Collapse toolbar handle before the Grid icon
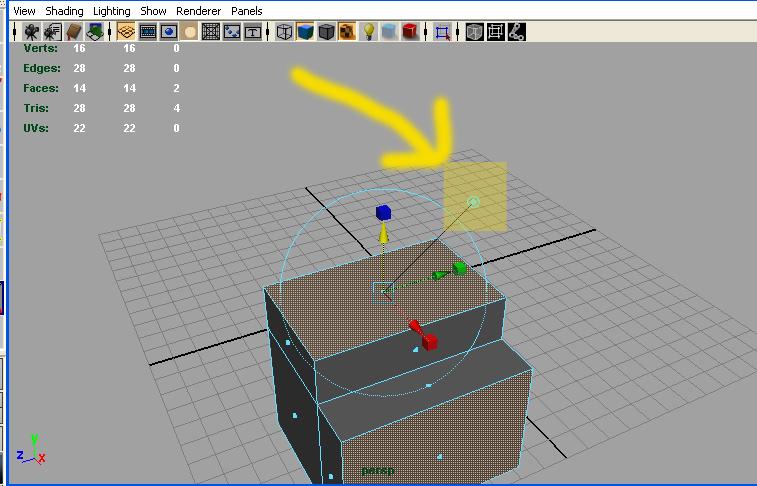Screen dimensions: 757x486 click(110, 32)
